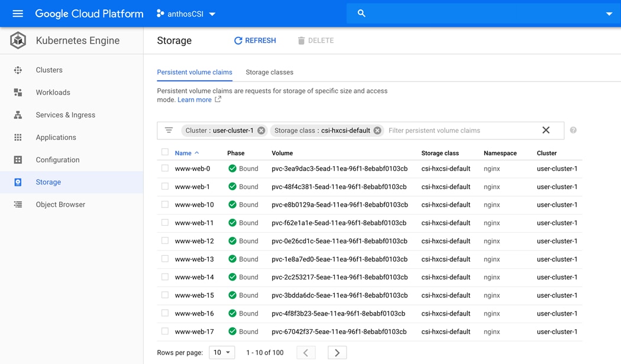The height and width of the screenshot is (364, 621).
Task: Open Clusters in the sidebar
Action: [49, 70]
